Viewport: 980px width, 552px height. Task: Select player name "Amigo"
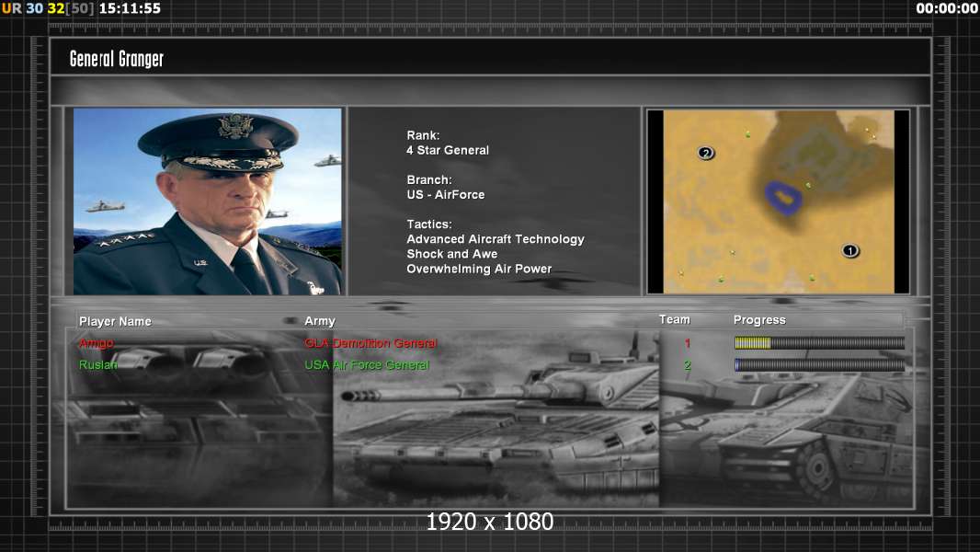click(x=97, y=343)
